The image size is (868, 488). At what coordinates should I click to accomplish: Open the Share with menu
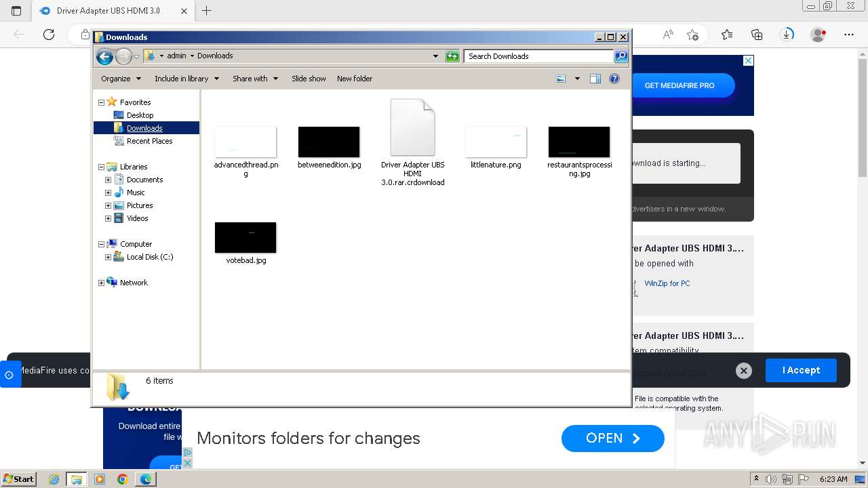pyautogui.click(x=255, y=79)
